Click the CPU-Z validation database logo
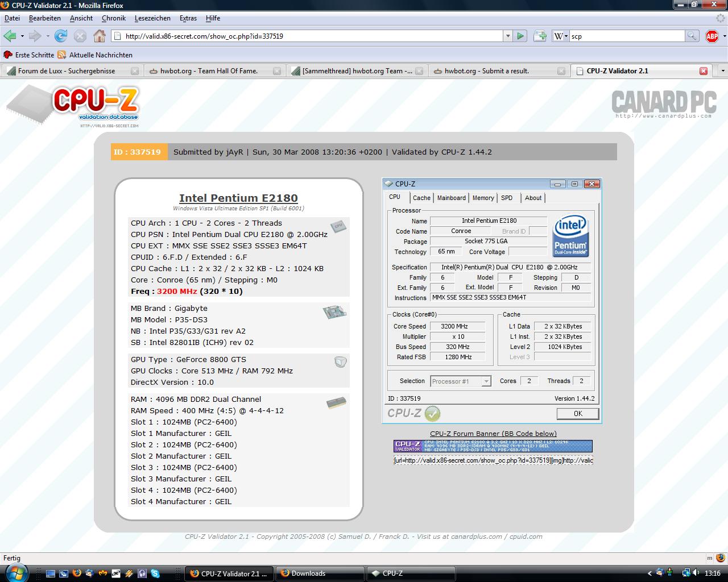This screenshot has width=728, height=582. tap(74, 107)
